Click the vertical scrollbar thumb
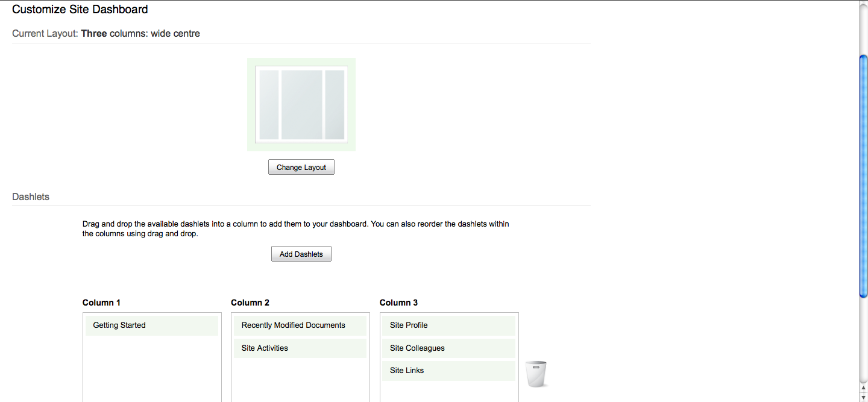This screenshot has height=402, width=868. coord(863,176)
